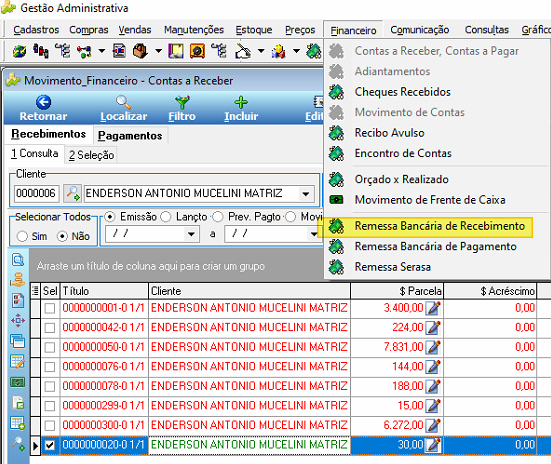Screen dimensions: 551x464
Task: Click client search icon next to code 0000006
Action: [72, 193]
